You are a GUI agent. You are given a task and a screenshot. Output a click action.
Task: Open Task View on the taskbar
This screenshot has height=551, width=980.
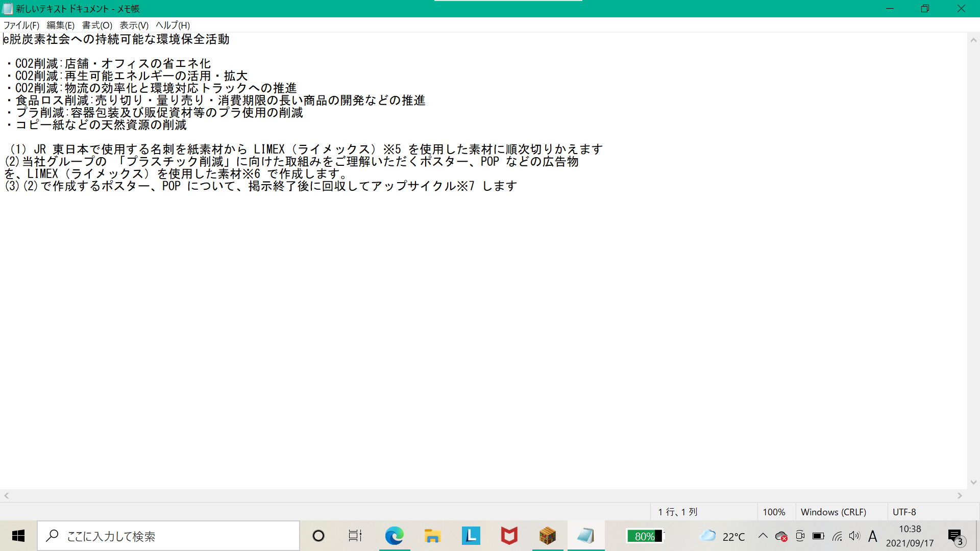(x=355, y=536)
